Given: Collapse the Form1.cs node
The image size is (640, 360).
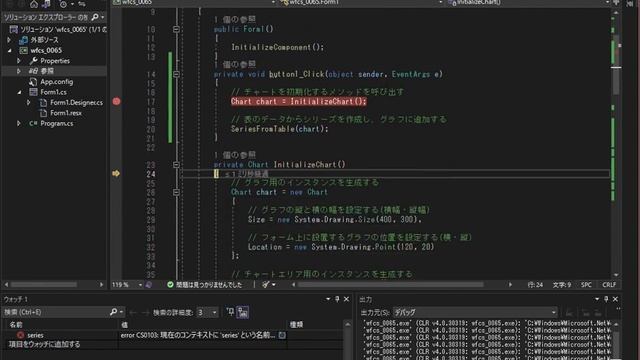Looking at the screenshot, I should (19, 92).
